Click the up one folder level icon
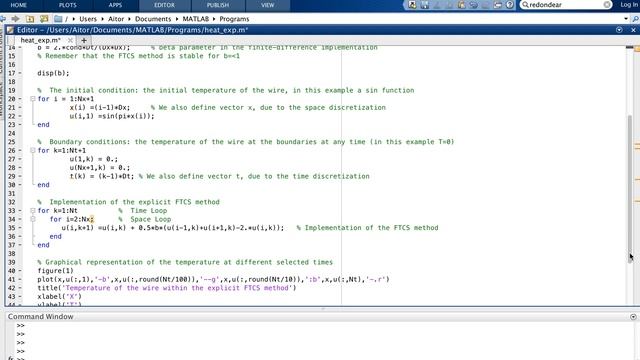This screenshot has width=640, height=360. (30, 19)
